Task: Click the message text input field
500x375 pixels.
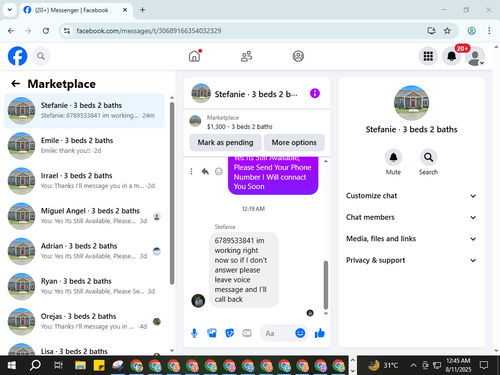Action: click(278, 333)
